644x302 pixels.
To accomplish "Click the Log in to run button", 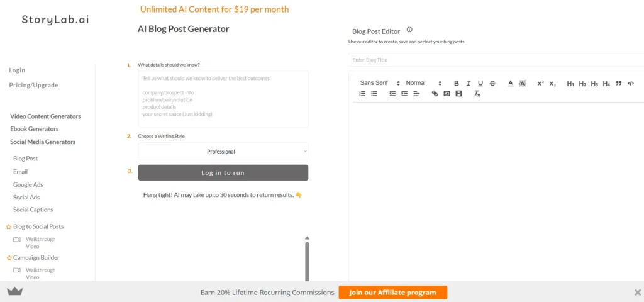I will click(x=223, y=173).
